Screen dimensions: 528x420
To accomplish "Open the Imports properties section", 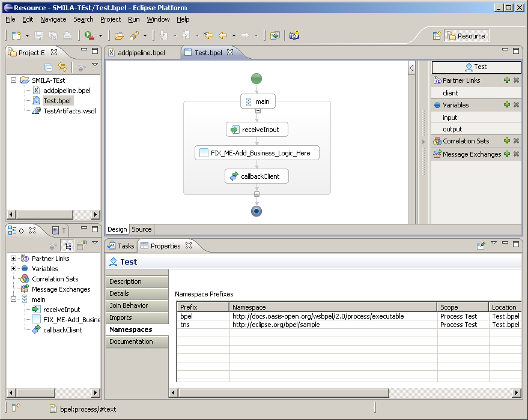I will click(x=121, y=317).
